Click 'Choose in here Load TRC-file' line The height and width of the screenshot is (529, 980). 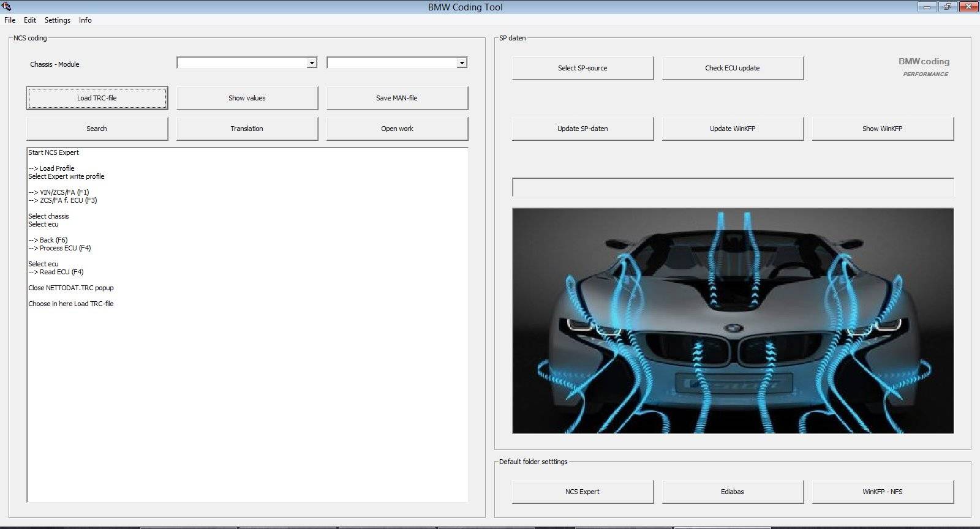(71, 304)
